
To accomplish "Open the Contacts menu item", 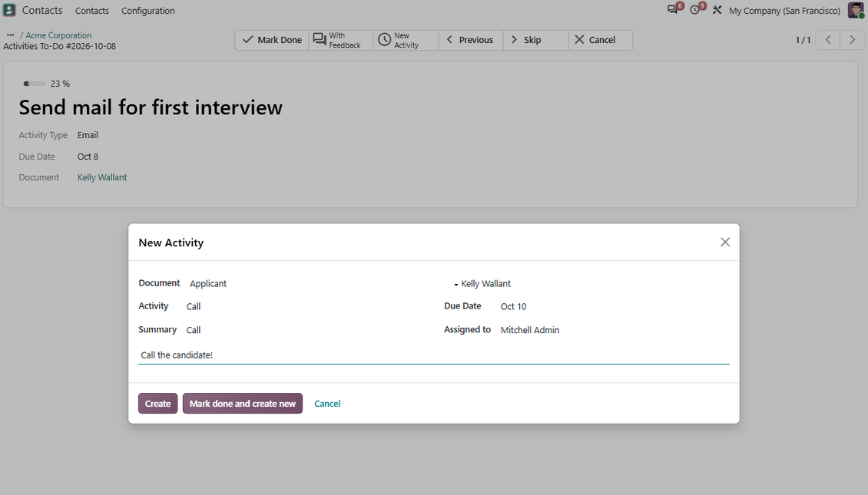I will click(92, 11).
